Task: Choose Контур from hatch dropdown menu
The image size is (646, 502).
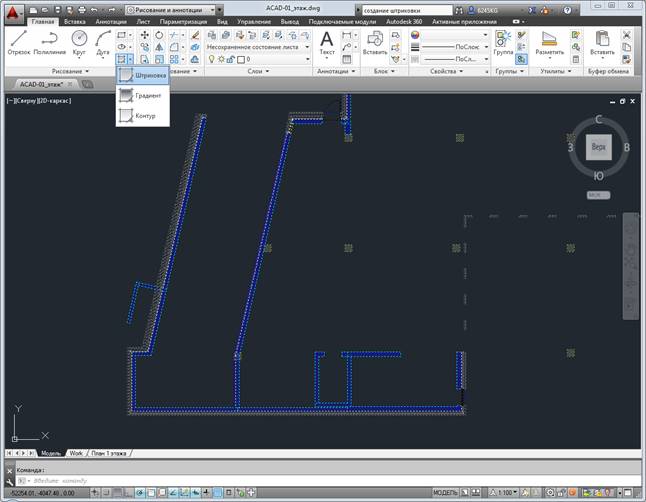Action: click(x=143, y=116)
